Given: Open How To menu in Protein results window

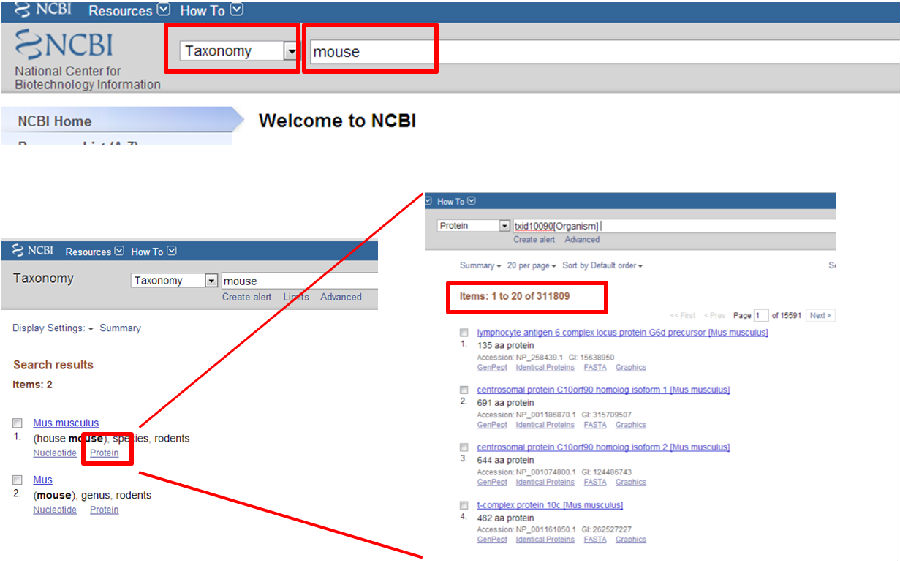Looking at the screenshot, I should coord(456,202).
